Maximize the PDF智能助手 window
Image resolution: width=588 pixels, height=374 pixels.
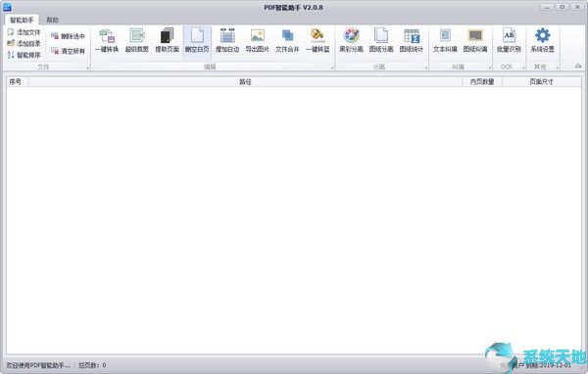[x=563, y=7]
